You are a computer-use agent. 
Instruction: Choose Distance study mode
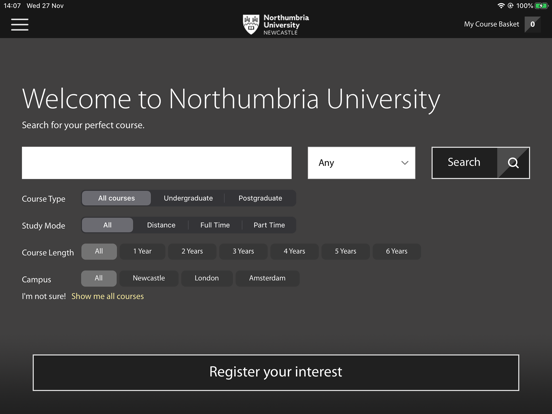(161, 225)
